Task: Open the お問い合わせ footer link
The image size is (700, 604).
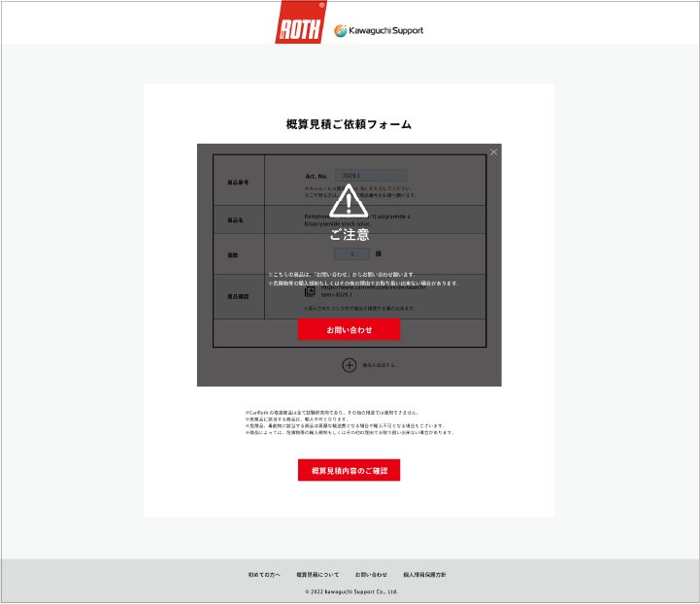Action: (371, 575)
